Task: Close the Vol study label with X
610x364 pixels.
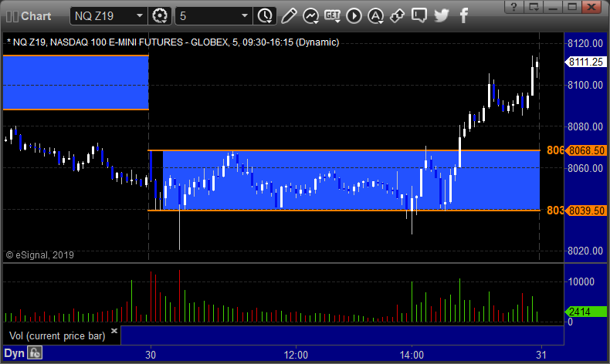Action: tap(114, 331)
